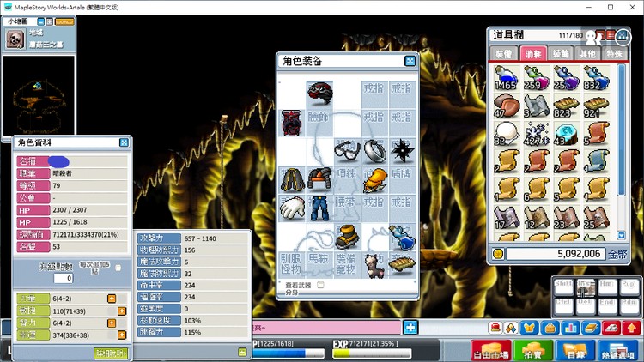Select the bread item with count 921
Viewport: 644px width, 362px height.
597,106
